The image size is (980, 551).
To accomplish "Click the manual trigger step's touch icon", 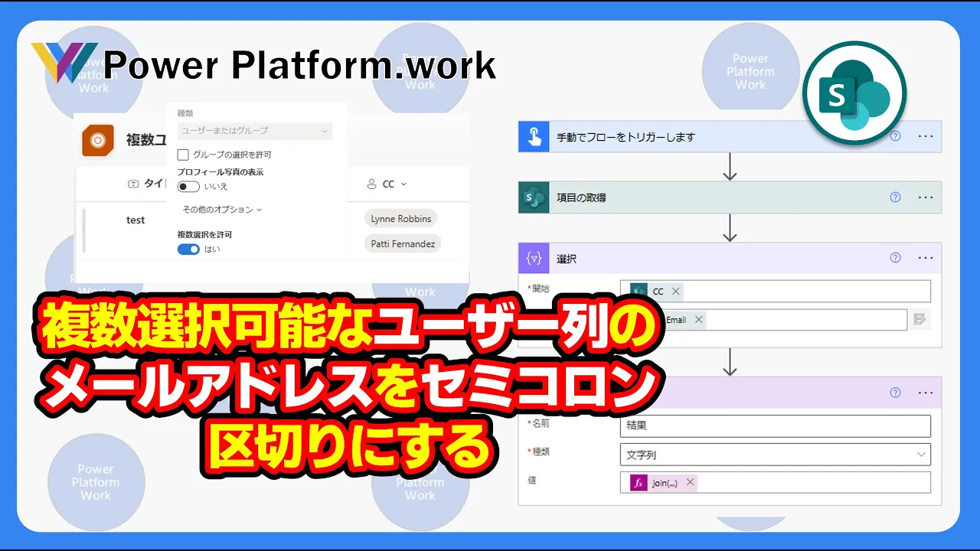I will point(534,137).
